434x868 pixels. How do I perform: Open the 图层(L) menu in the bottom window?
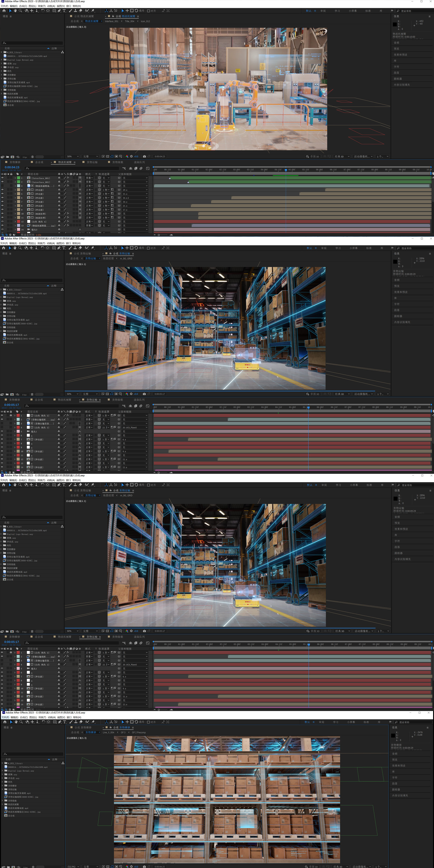click(33, 717)
